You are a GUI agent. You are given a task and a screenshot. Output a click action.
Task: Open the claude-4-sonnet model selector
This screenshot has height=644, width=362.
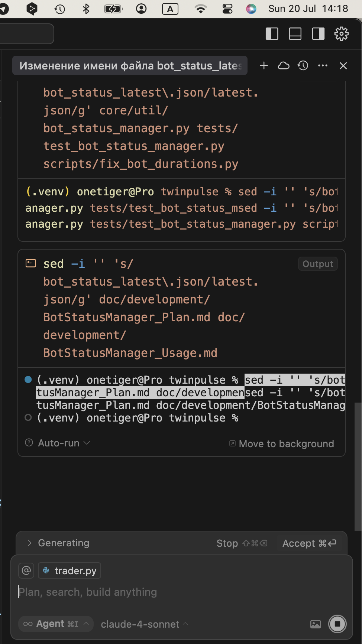coord(144,624)
